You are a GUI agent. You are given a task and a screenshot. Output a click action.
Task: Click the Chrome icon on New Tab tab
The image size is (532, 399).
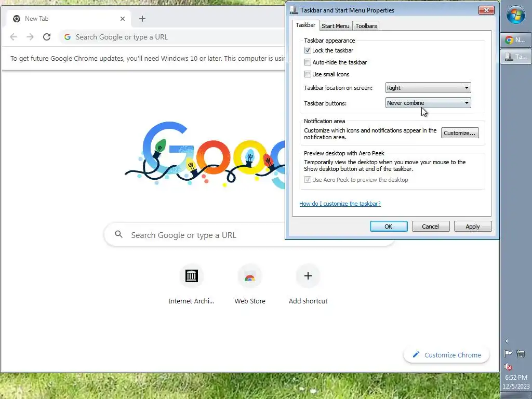16,19
